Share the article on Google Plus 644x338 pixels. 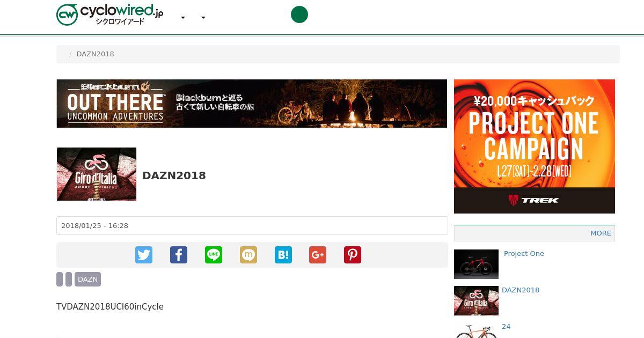[x=318, y=255]
